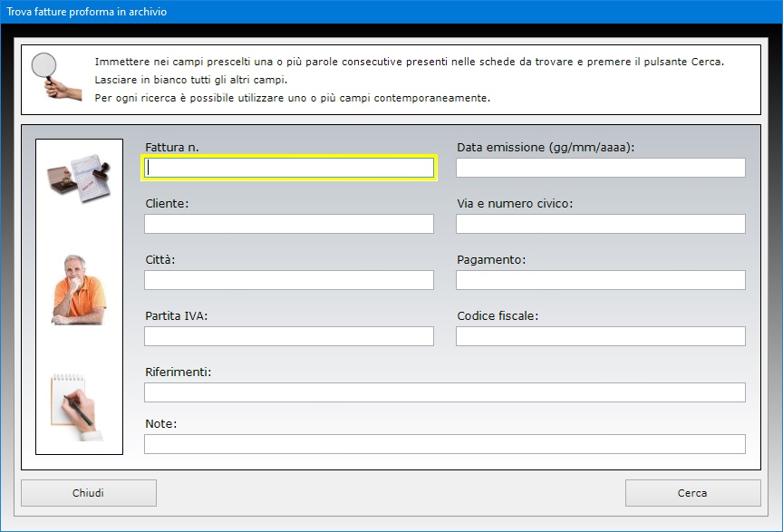This screenshot has width=783, height=532.
Task: Click the hand writing on notepad icon
Action: pyautogui.click(x=78, y=407)
